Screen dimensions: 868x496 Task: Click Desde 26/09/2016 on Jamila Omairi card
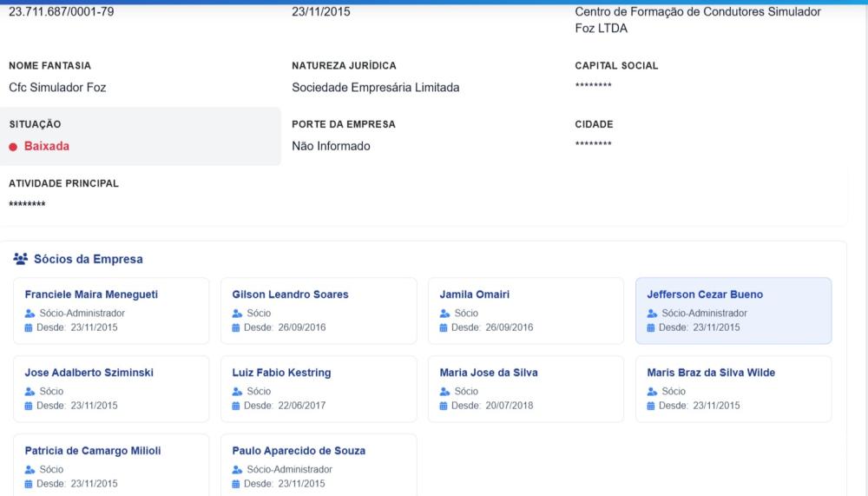492,327
